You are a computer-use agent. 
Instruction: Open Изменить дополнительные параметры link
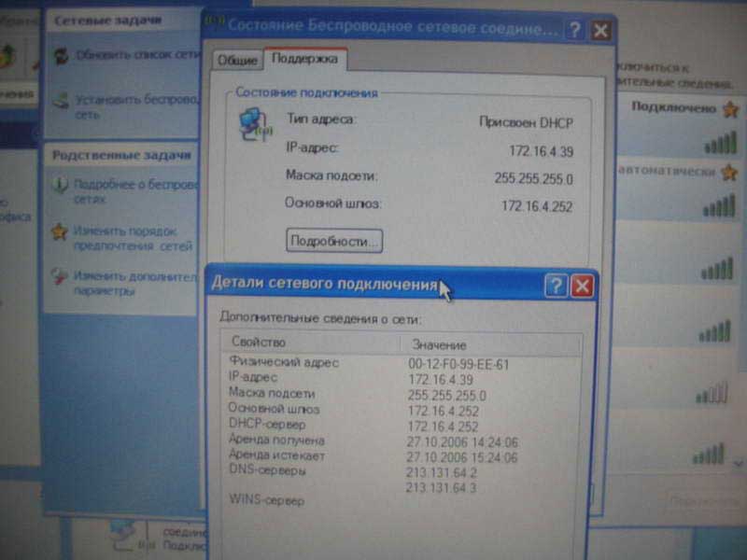(x=134, y=283)
